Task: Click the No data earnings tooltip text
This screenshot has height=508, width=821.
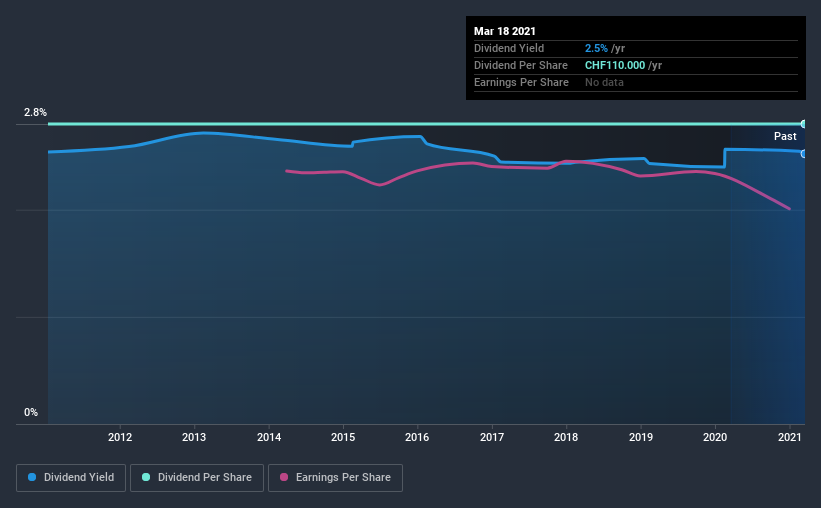Action: [x=604, y=82]
